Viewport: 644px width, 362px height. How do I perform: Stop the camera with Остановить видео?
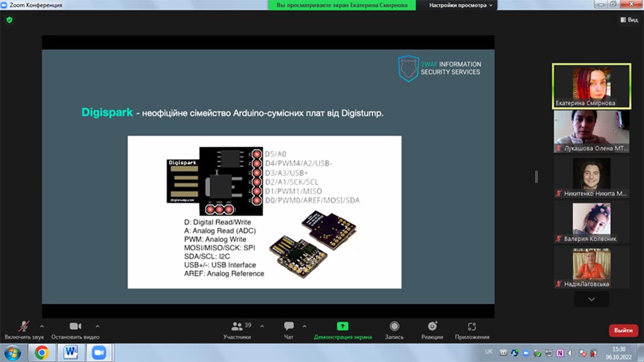point(75,331)
